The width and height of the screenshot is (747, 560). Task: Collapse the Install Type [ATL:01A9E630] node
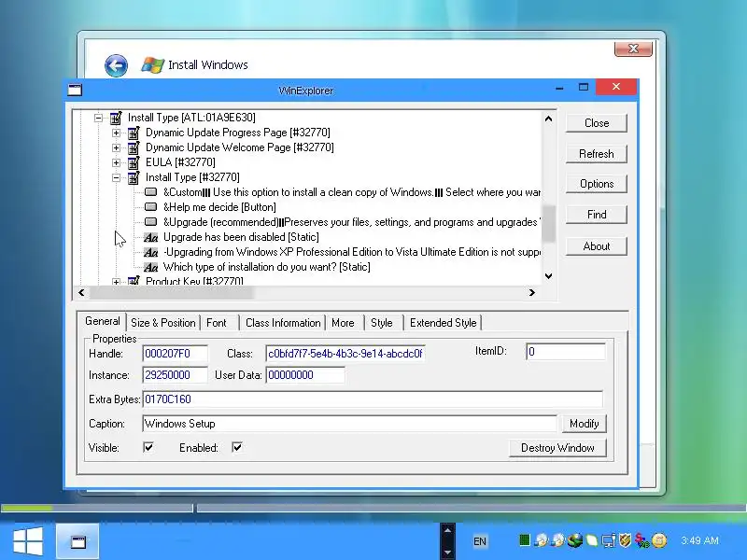pyautogui.click(x=98, y=118)
